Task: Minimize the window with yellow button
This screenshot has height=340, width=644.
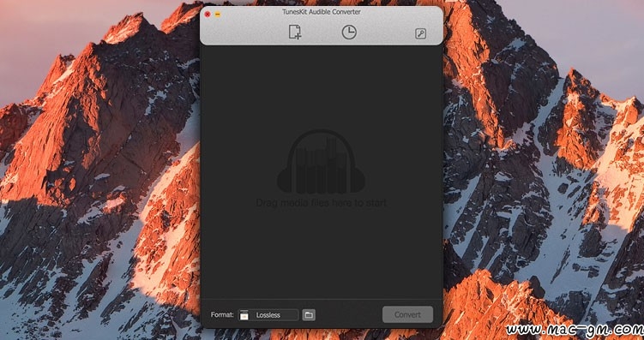Action: pyautogui.click(x=218, y=14)
